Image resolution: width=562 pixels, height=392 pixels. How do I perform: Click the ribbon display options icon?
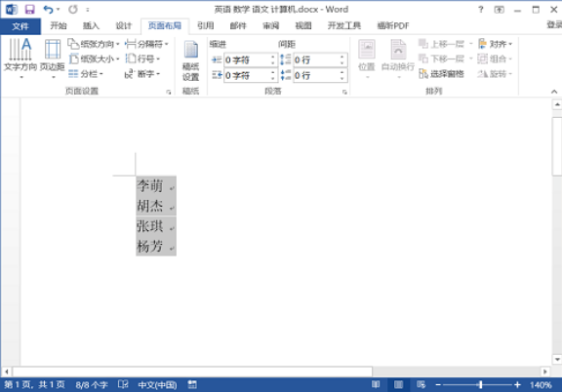coord(499,10)
